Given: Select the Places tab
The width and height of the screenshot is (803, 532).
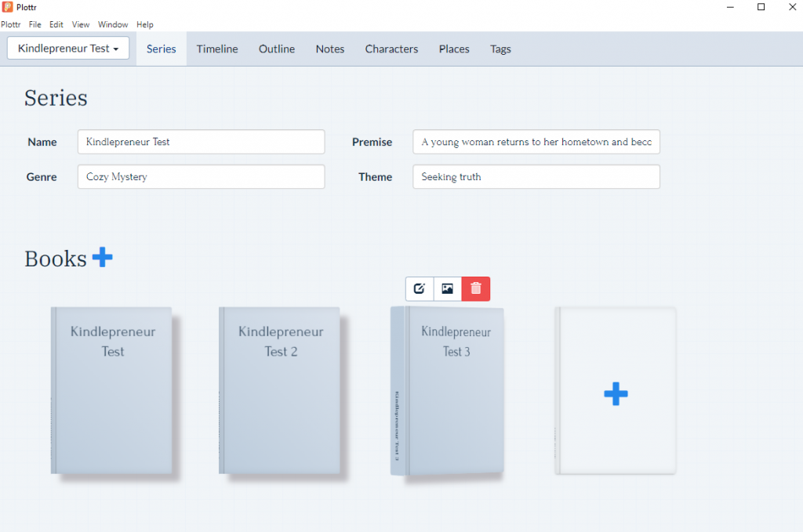Looking at the screenshot, I should point(454,49).
